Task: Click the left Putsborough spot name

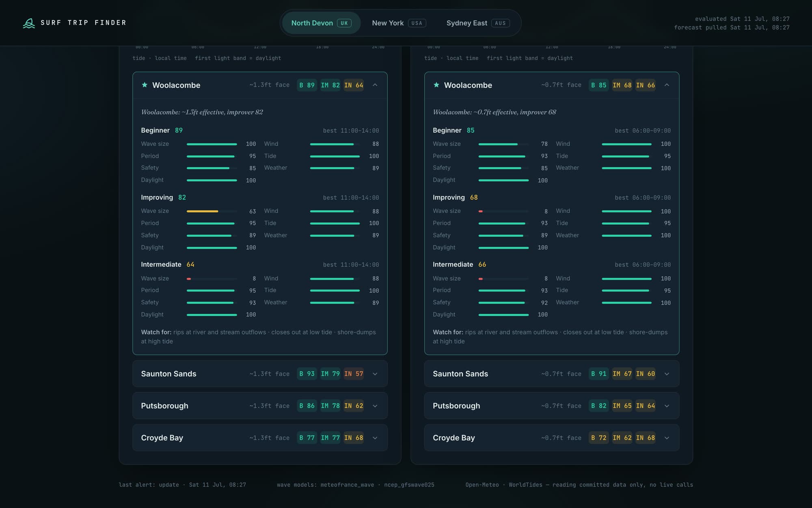Action: coord(164,406)
